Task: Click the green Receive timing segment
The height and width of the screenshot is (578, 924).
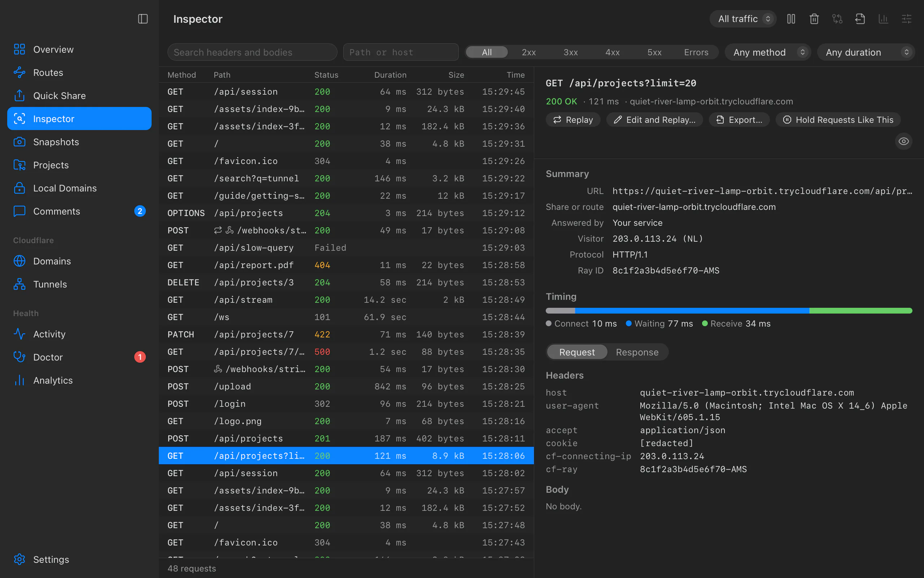Action: pyautogui.click(x=860, y=311)
